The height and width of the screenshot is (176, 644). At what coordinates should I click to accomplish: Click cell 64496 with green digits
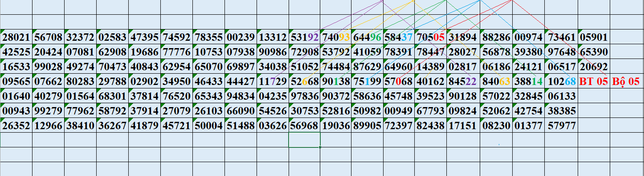pos(367,37)
